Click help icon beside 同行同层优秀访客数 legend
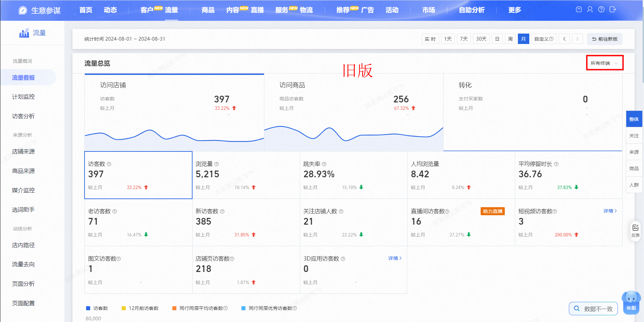This screenshot has height=322, width=644. click(x=295, y=308)
